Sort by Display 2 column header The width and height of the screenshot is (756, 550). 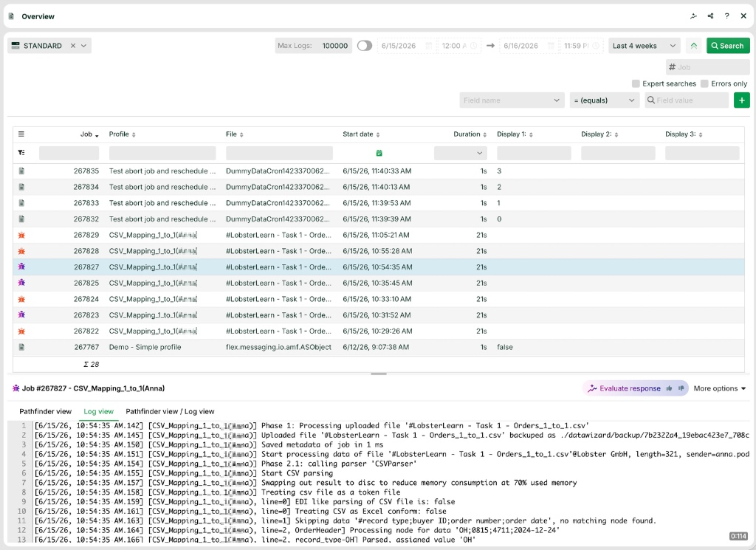(599, 134)
